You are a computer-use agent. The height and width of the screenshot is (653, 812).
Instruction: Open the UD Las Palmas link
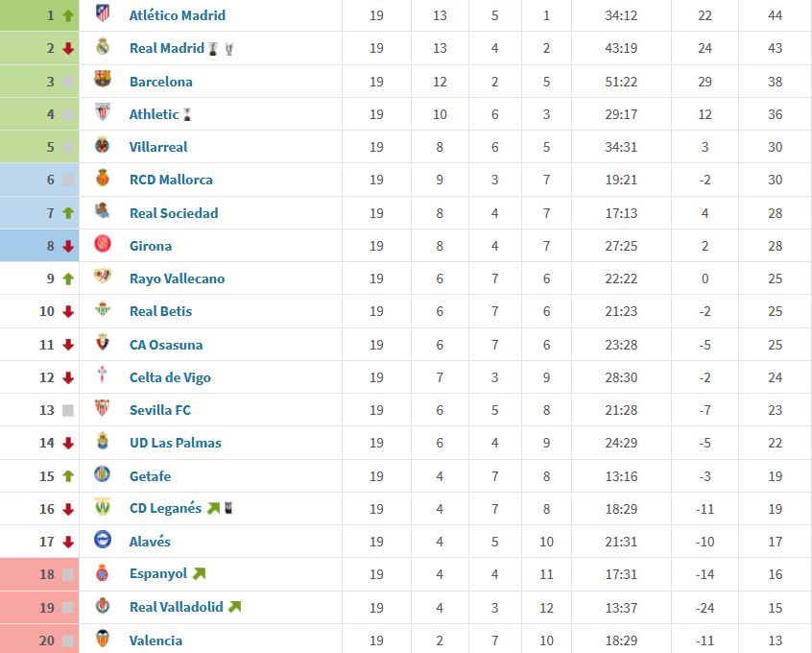coord(175,443)
